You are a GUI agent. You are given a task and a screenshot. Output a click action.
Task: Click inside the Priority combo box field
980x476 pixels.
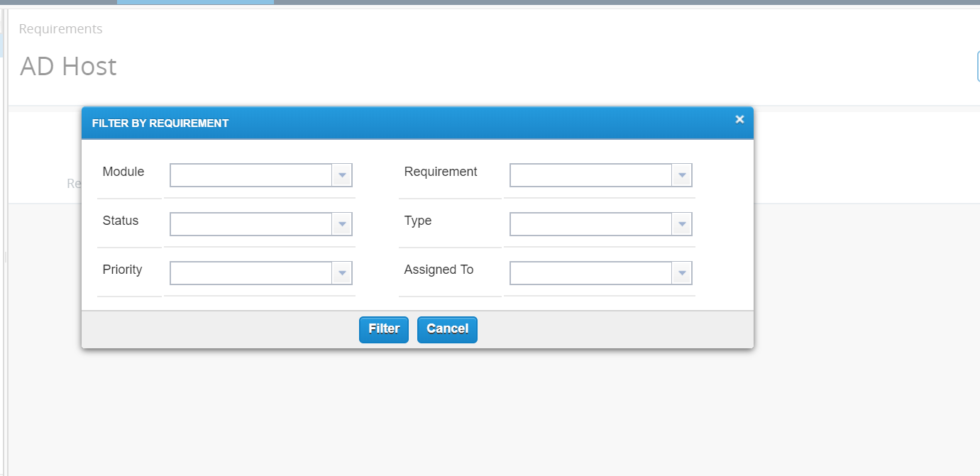pos(252,273)
